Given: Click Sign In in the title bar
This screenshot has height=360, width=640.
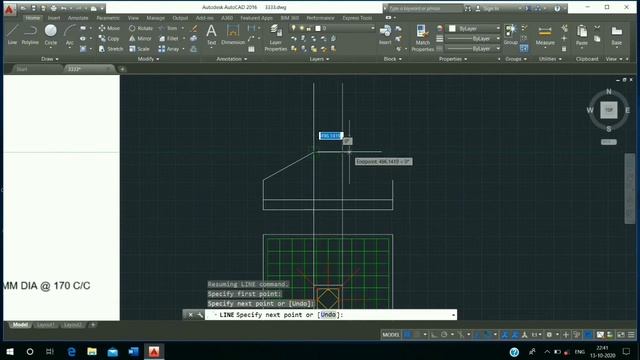Looking at the screenshot, I should 491,8.
